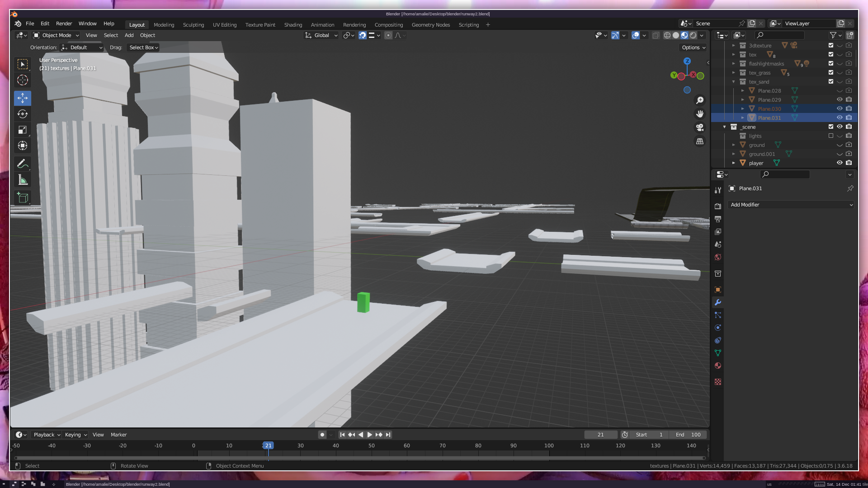Open Physics properties tab
Viewport: 868px width, 488px height.
point(718,328)
